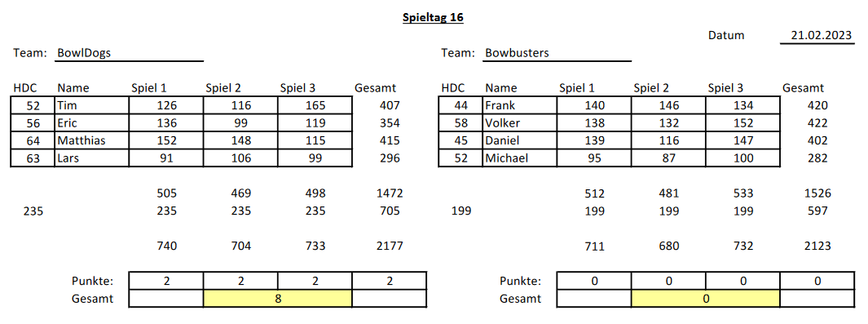Click Tim's Spiel 1 score 126
This screenshot has height=324, width=868.
pos(166,106)
